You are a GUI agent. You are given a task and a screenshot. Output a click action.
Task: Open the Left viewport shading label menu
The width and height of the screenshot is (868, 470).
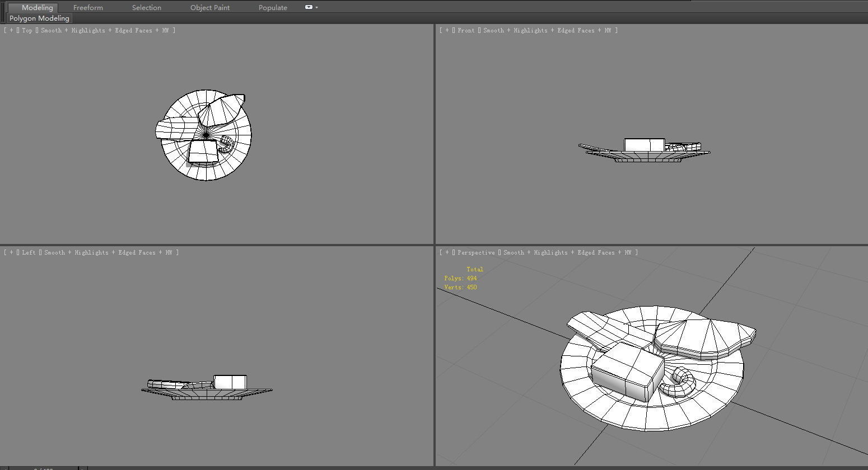[x=108, y=253]
